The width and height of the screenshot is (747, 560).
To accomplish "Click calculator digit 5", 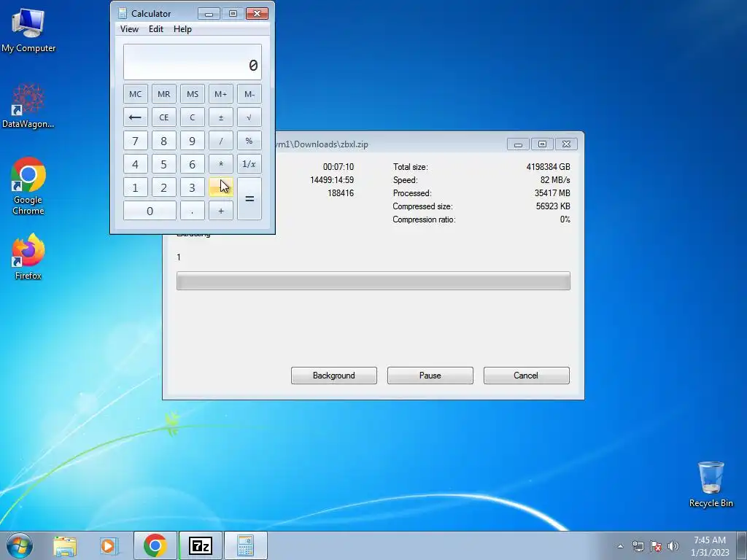I will click(164, 164).
